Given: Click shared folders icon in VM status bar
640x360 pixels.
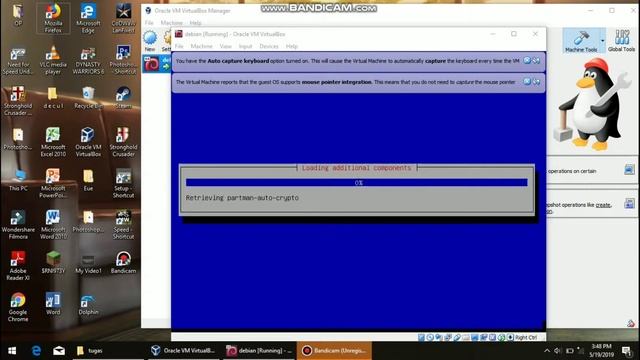Looking at the screenshot, I should point(466,337).
